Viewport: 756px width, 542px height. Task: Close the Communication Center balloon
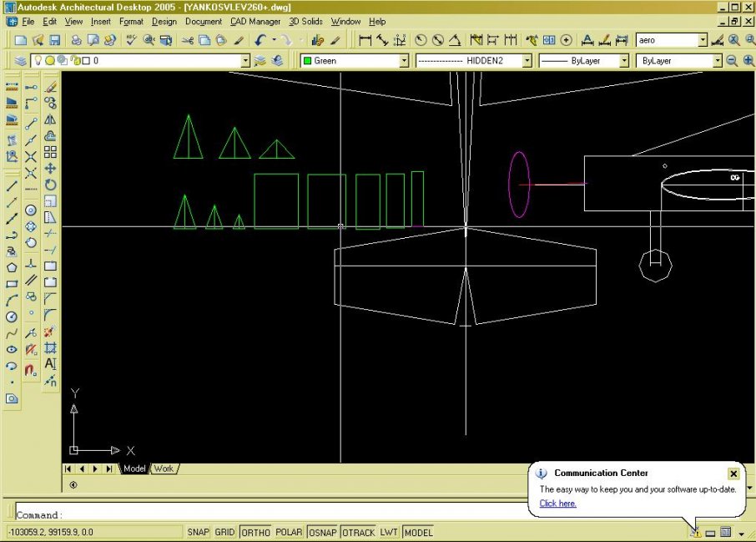pos(733,474)
